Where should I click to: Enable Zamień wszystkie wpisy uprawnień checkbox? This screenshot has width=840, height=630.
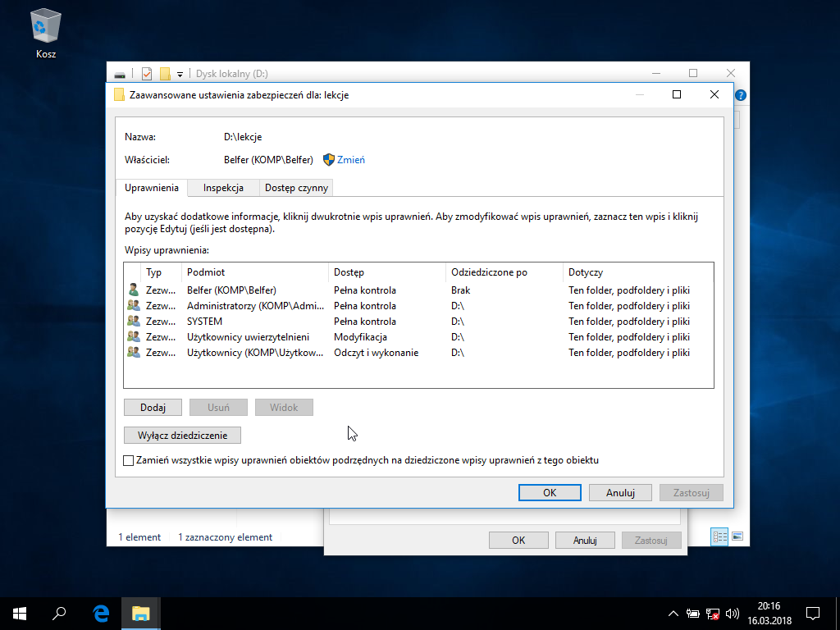129,460
